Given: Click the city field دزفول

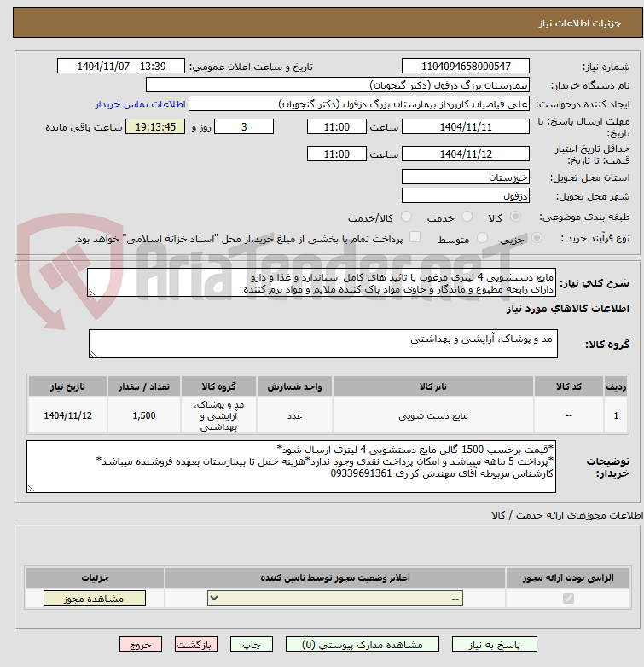Looking at the screenshot, I should pyautogui.click(x=466, y=195).
